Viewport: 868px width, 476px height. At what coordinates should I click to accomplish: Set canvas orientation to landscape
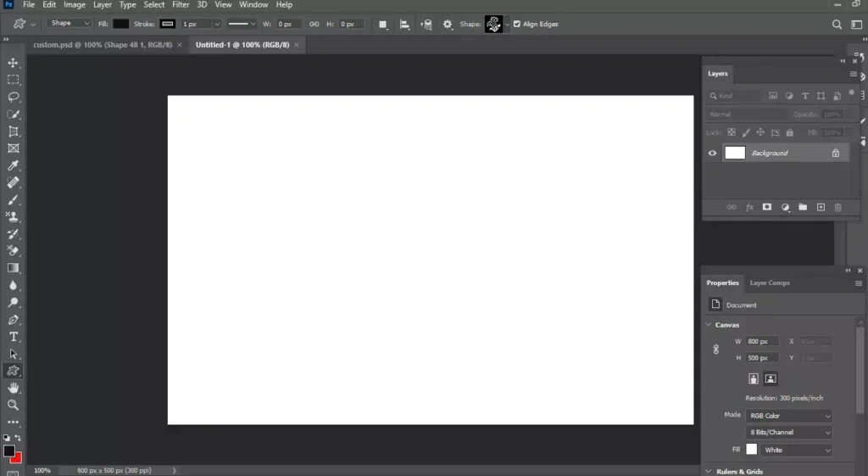[771, 378]
